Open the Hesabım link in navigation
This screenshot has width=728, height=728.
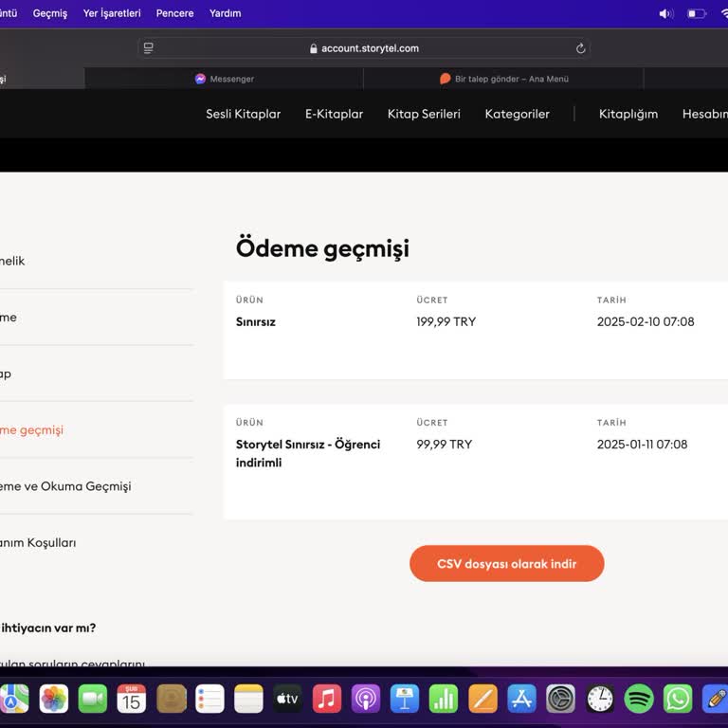(x=705, y=114)
